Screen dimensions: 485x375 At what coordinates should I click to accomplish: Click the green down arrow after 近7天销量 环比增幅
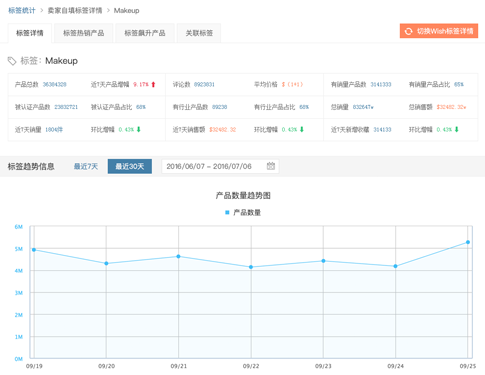[139, 129]
